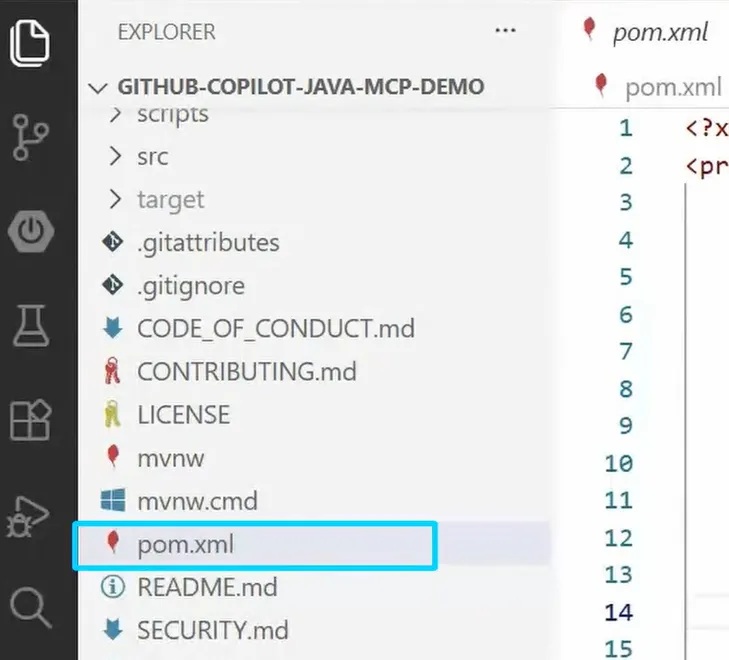Screen dimensions: 729x660
Task: Open .gitignore file
Action: [191, 286]
